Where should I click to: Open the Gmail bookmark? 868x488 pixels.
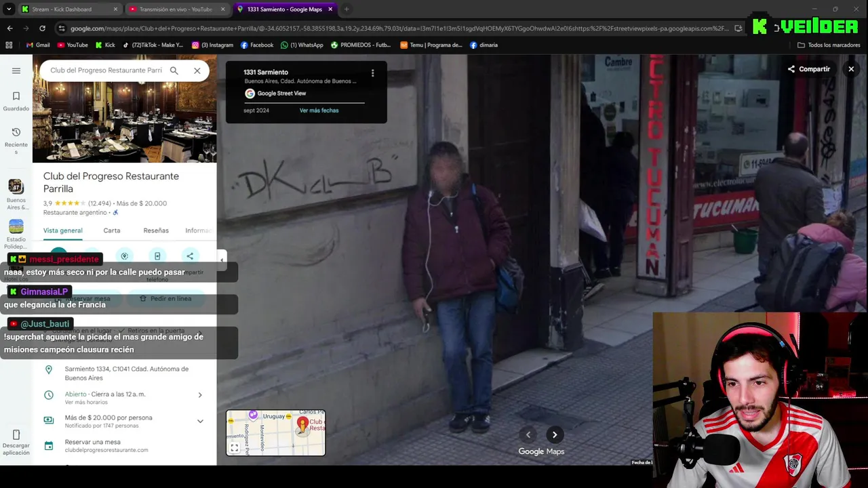click(x=38, y=45)
